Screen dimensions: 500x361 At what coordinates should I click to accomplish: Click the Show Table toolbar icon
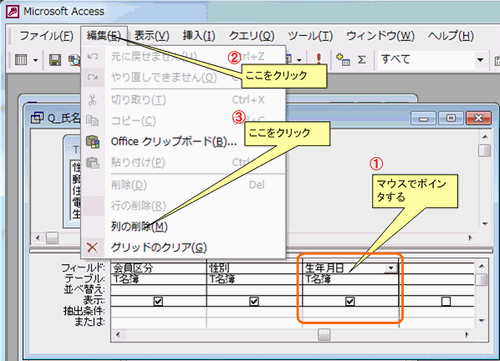(x=343, y=60)
